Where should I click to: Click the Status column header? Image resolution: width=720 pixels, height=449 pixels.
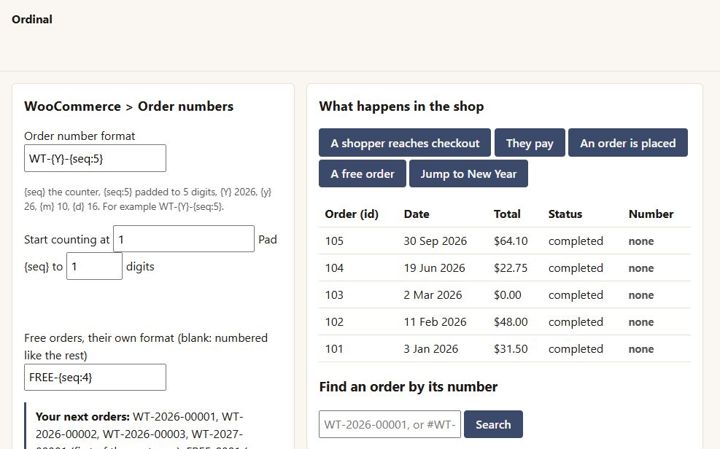(x=565, y=214)
